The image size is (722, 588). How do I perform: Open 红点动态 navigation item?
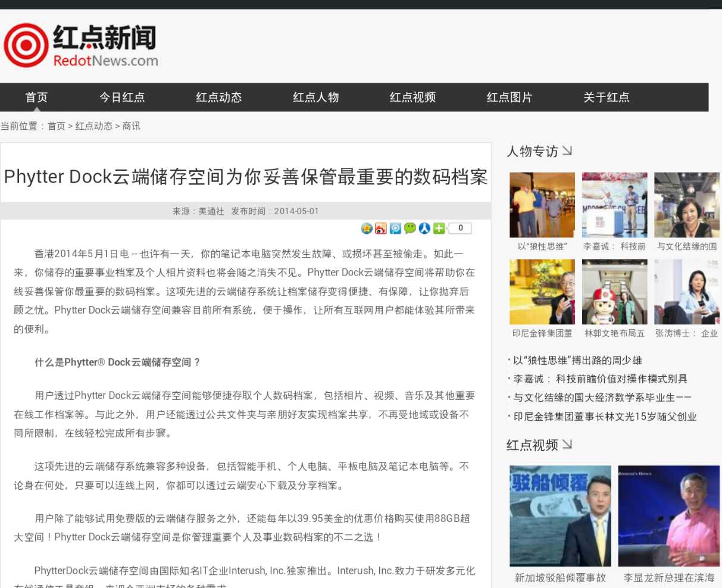pyautogui.click(x=219, y=97)
